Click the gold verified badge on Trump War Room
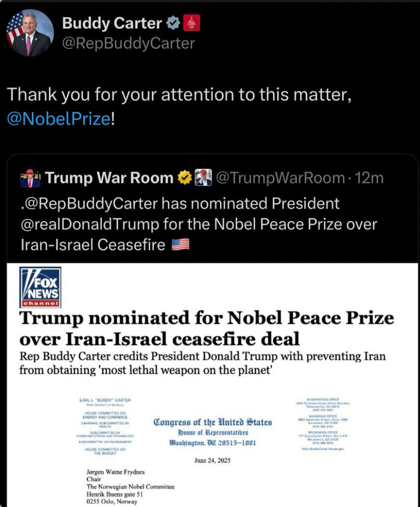This screenshot has width=420, height=507. (x=186, y=178)
